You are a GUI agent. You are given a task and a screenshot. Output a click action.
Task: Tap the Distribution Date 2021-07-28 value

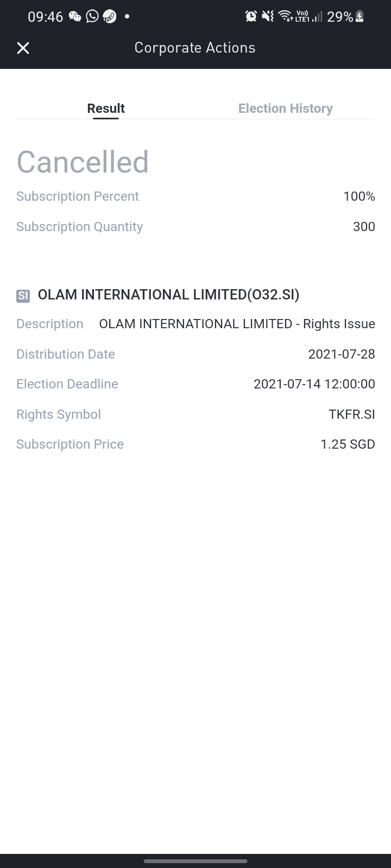(x=342, y=354)
